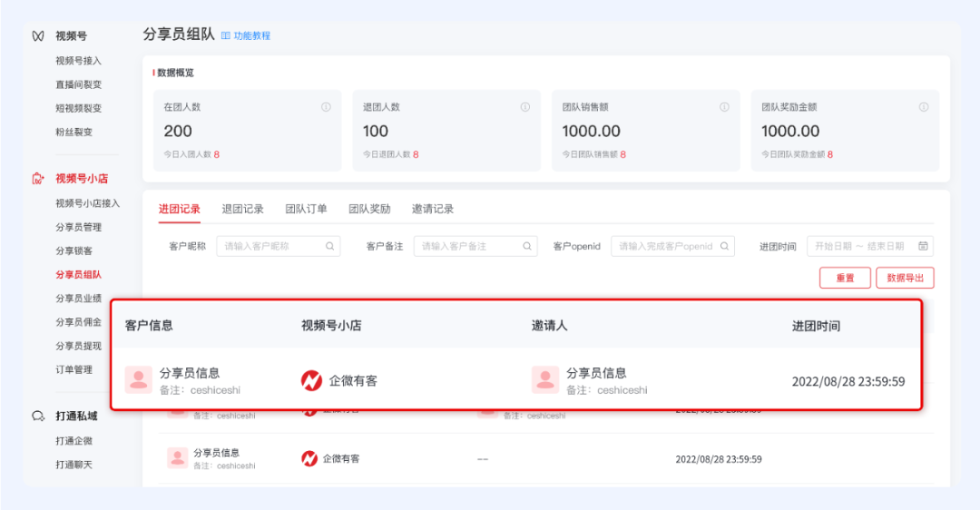Screen dimensions: 980x510
Task: Select 分享员管理 in sidebar
Action: [x=78, y=227]
